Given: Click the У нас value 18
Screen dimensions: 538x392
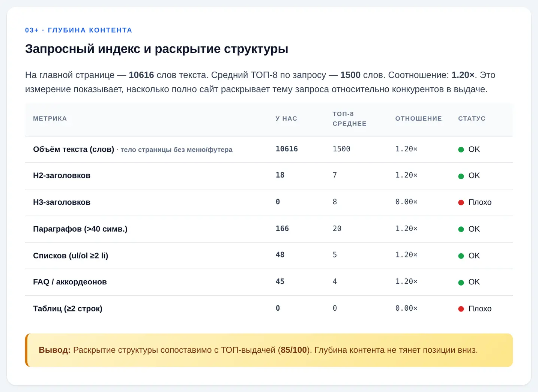Looking at the screenshot, I should click(280, 175).
